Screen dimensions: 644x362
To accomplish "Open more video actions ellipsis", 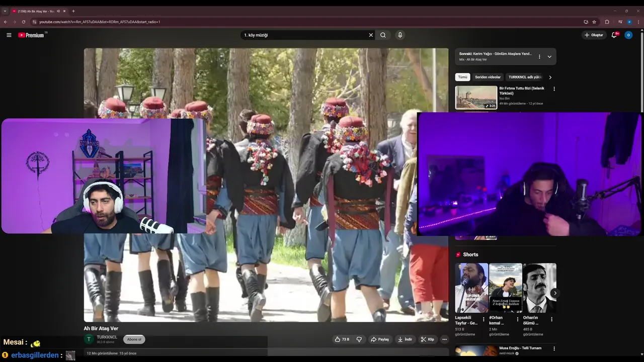I will point(444,339).
